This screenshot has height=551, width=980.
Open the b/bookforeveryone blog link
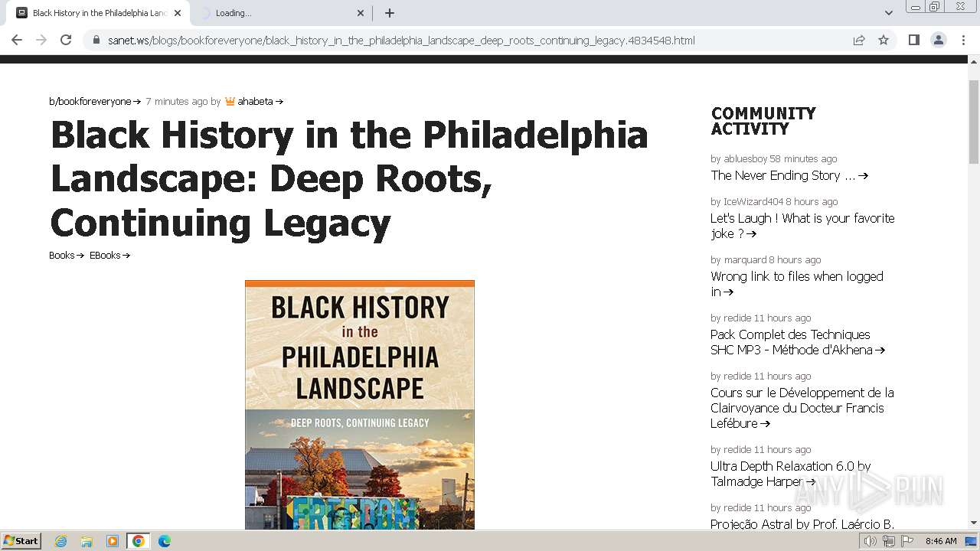coord(95,101)
